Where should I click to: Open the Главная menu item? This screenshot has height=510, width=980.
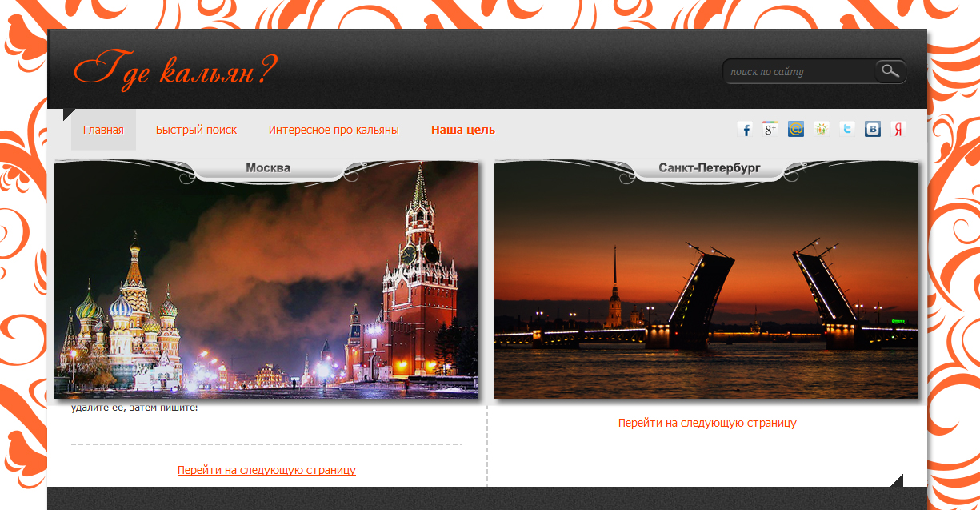pos(103,130)
